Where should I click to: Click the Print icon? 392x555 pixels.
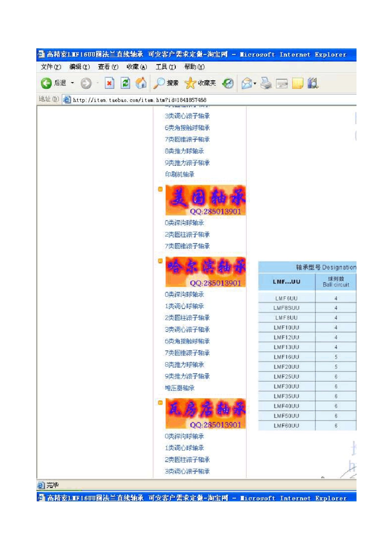coord(266,83)
